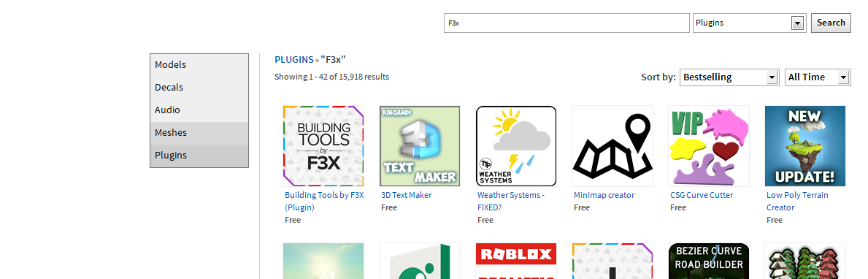This screenshot has width=868, height=279.
Task: Click "Free" under Building Tools by F3X
Action: click(x=293, y=220)
